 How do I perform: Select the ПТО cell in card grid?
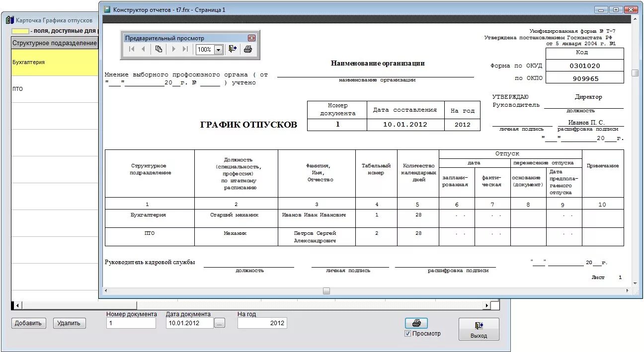(x=55, y=89)
